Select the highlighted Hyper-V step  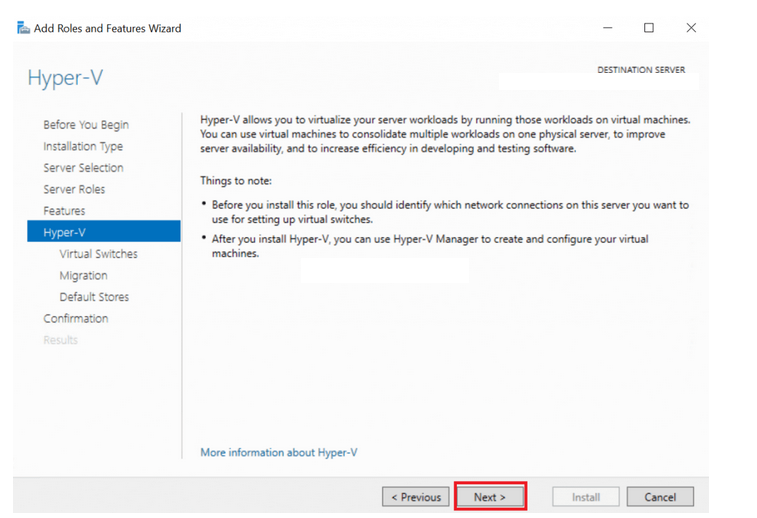click(104, 231)
